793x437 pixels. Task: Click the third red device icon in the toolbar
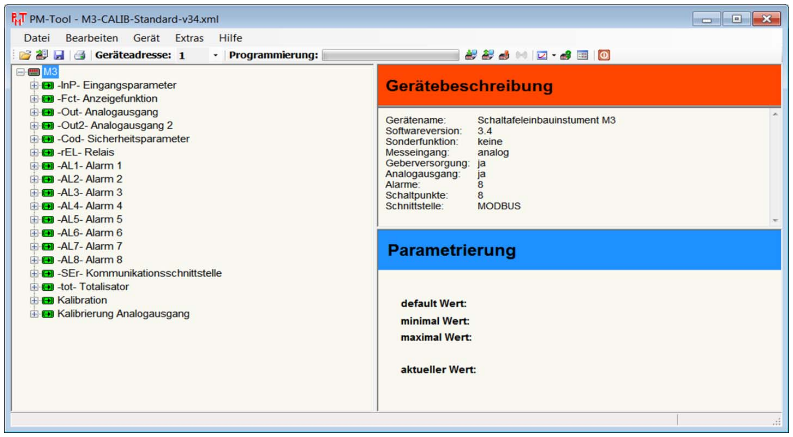pos(504,55)
